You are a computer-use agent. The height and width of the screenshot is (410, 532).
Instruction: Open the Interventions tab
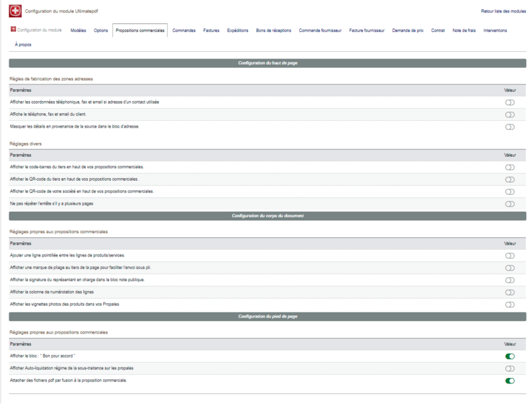click(495, 31)
